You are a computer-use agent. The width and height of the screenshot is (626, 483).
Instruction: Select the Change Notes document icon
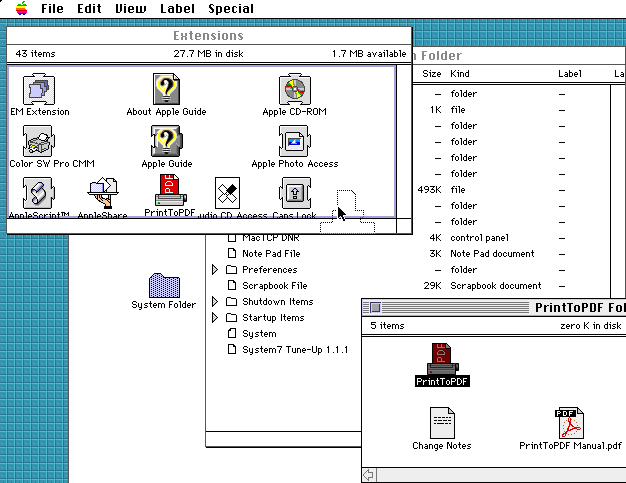[442, 423]
